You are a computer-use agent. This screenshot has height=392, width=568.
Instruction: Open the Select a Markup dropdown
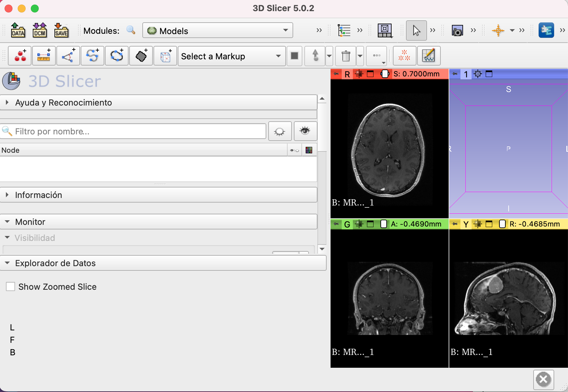coord(231,56)
